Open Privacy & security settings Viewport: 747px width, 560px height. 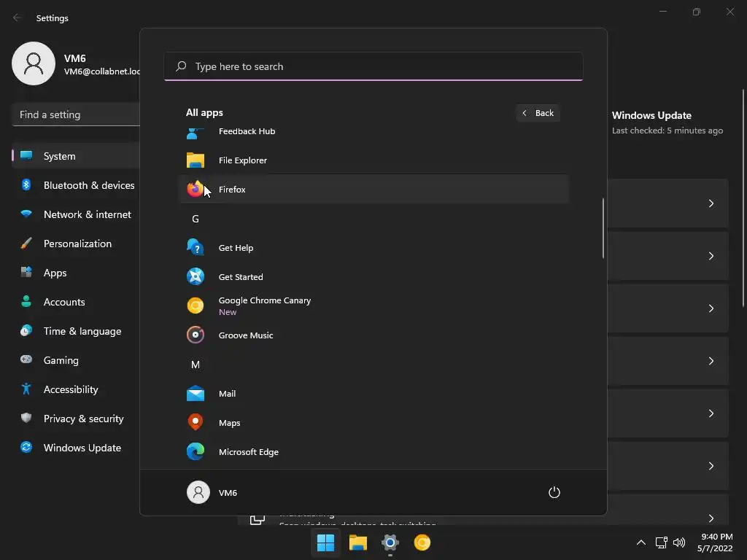click(x=76, y=419)
